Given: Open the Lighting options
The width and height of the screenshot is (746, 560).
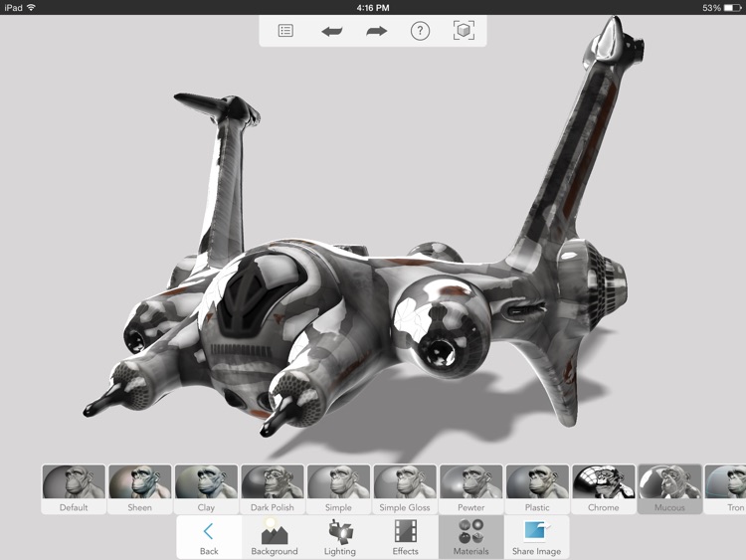Looking at the screenshot, I should point(340,537).
